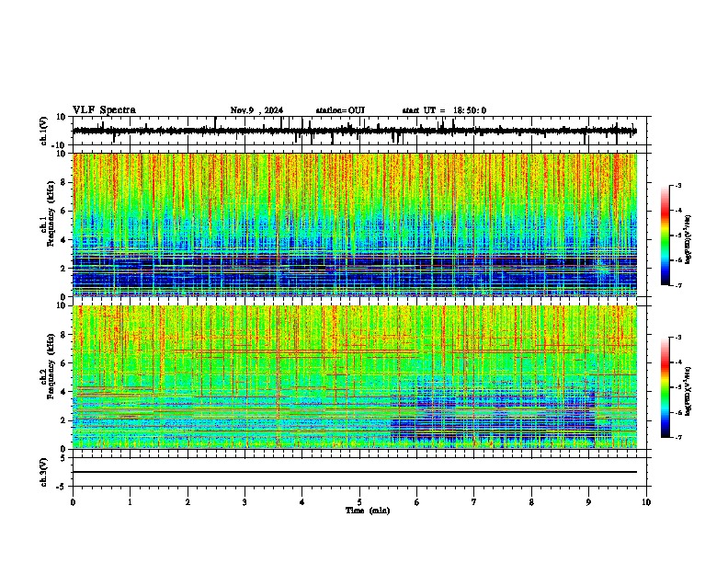Image resolution: width=728 pixels, height=563 pixels.
Task: Click the ch.1 voltage waveform trace
Action: click(x=355, y=131)
